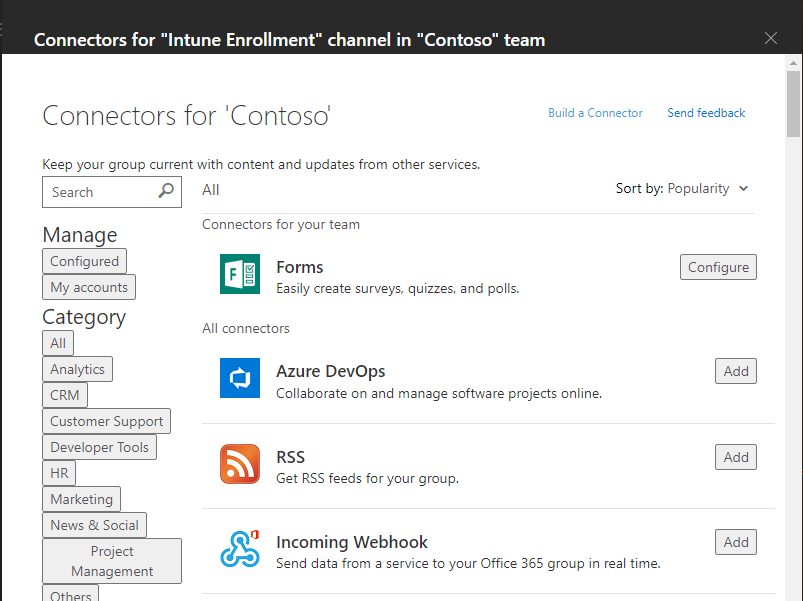Open the Build a Connector link
Viewport: 803px width, 601px height.
(595, 113)
